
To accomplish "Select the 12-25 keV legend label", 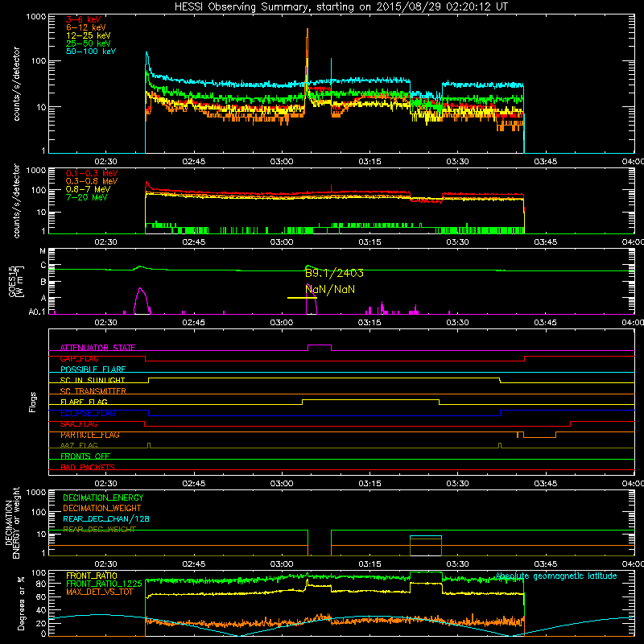I will click(88, 35).
